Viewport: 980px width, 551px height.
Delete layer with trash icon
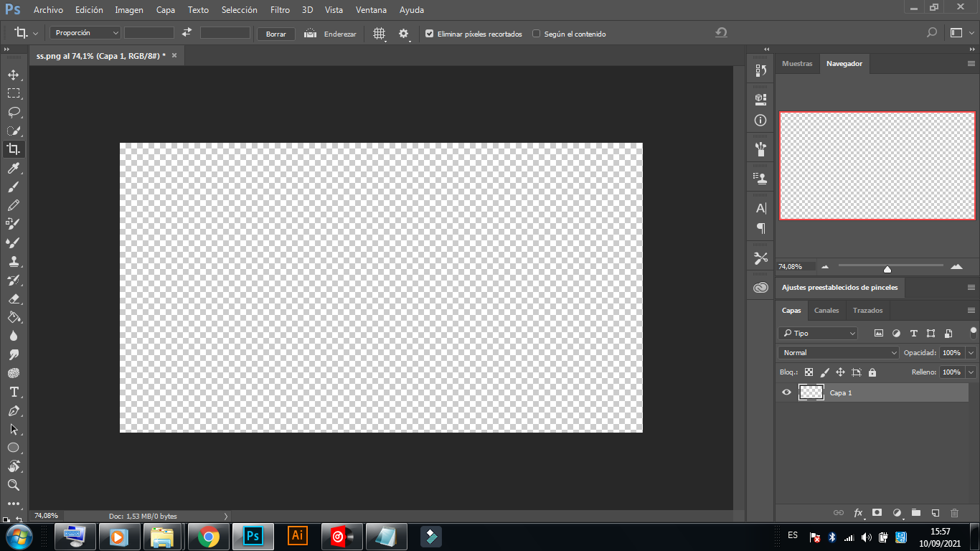click(954, 513)
